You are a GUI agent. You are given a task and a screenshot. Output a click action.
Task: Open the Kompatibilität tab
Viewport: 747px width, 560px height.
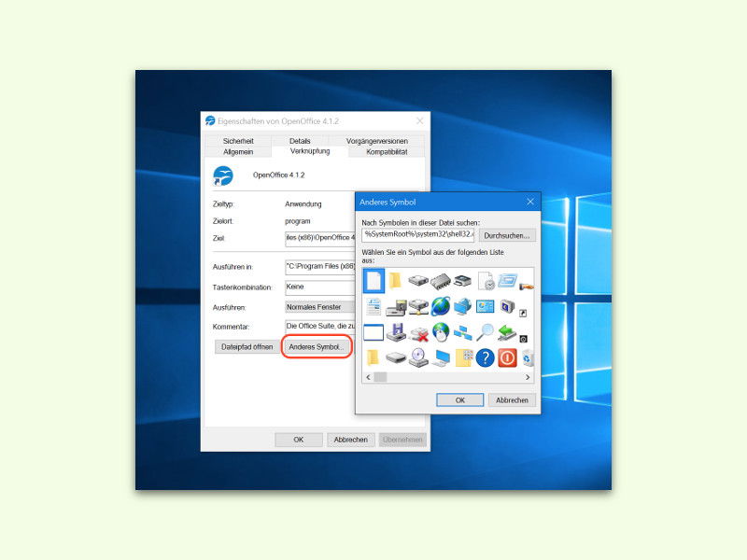click(387, 152)
